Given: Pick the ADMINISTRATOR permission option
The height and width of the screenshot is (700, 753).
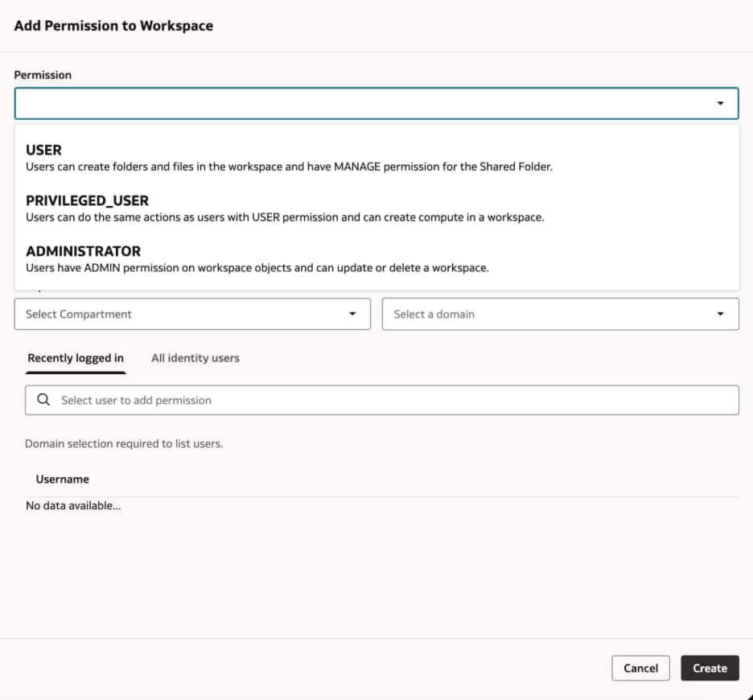Looking at the screenshot, I should pos(83,251).
